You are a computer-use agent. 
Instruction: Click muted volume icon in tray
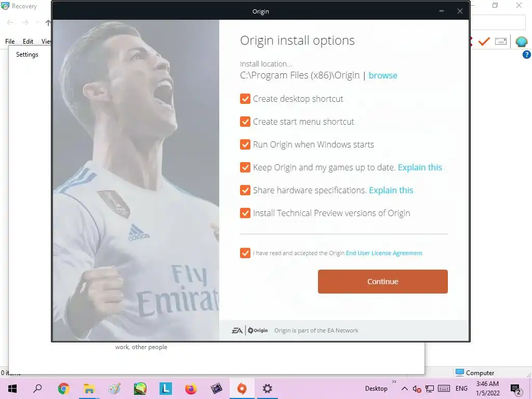tap(417, 389)
